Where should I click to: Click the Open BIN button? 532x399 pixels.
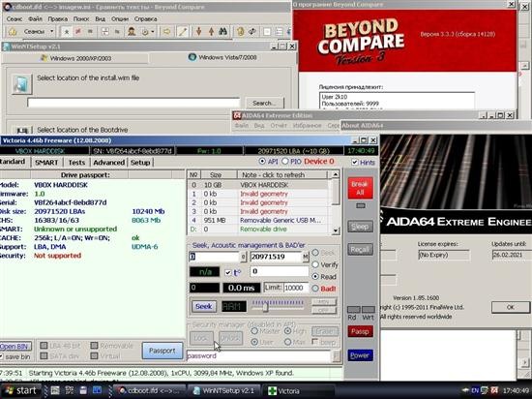pyautogui.click(x=15, y=346)
